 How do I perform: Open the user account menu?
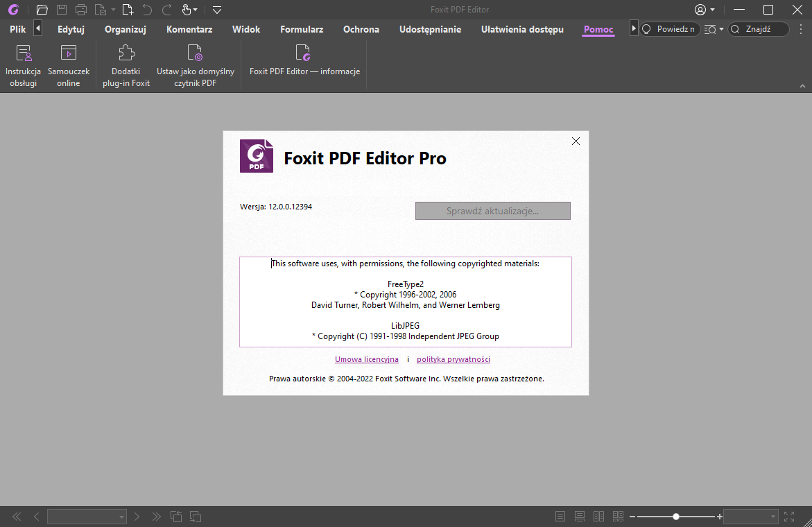pos(705,9)
